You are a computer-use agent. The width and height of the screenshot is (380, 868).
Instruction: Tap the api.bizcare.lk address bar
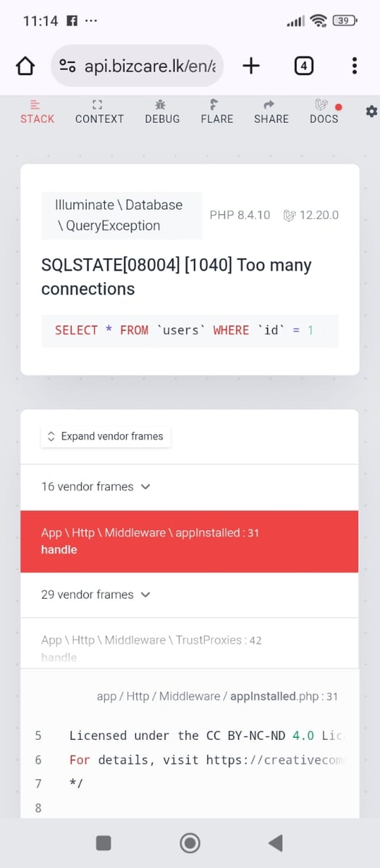click(x=138, y=67)
